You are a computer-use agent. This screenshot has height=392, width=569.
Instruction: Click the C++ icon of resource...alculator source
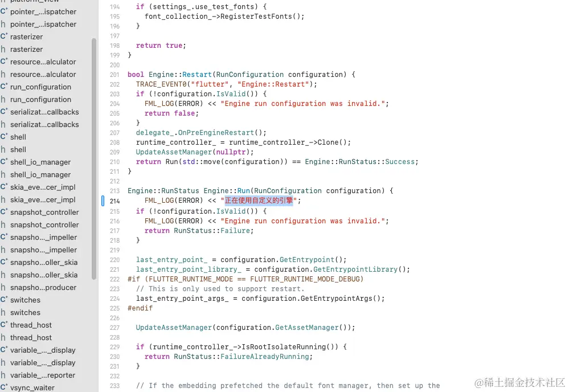pos(4,62)
